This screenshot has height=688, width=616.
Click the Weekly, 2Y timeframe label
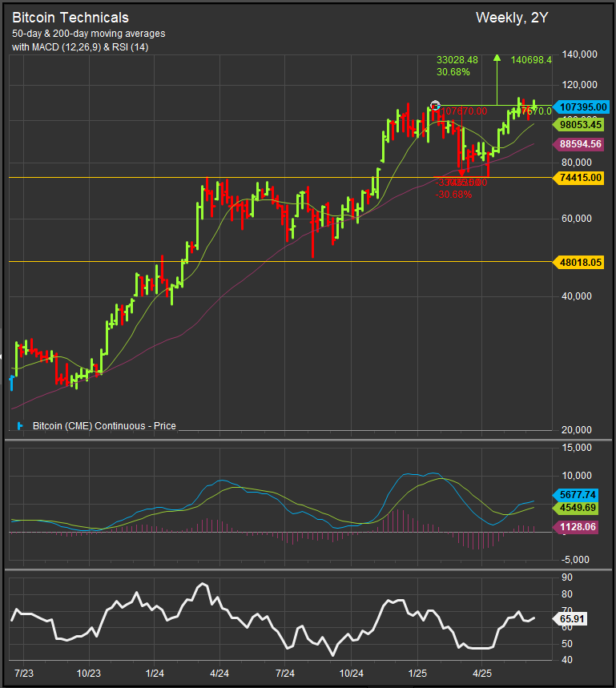[x=512, y=18]
